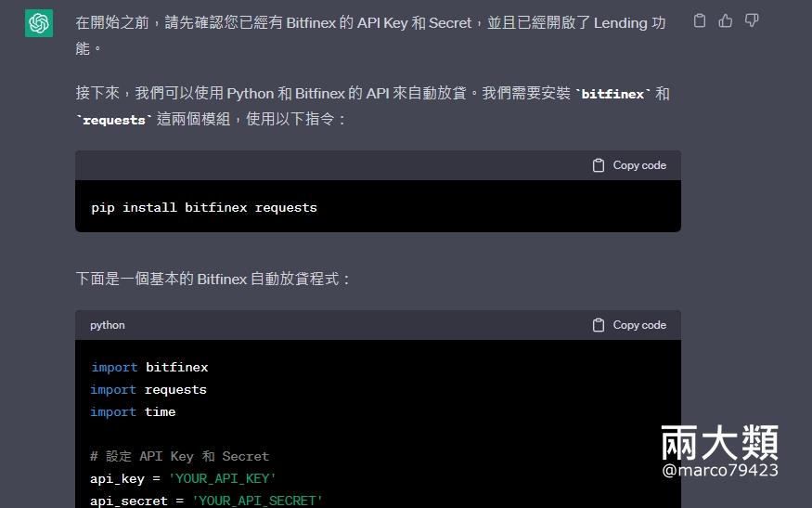Click the python language label
The height and width of the screenshot is (508, 812).
108,325
